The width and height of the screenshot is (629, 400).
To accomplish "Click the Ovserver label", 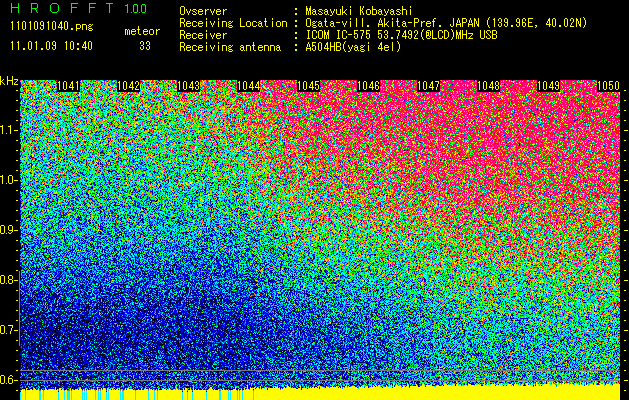I will (203, 11).
